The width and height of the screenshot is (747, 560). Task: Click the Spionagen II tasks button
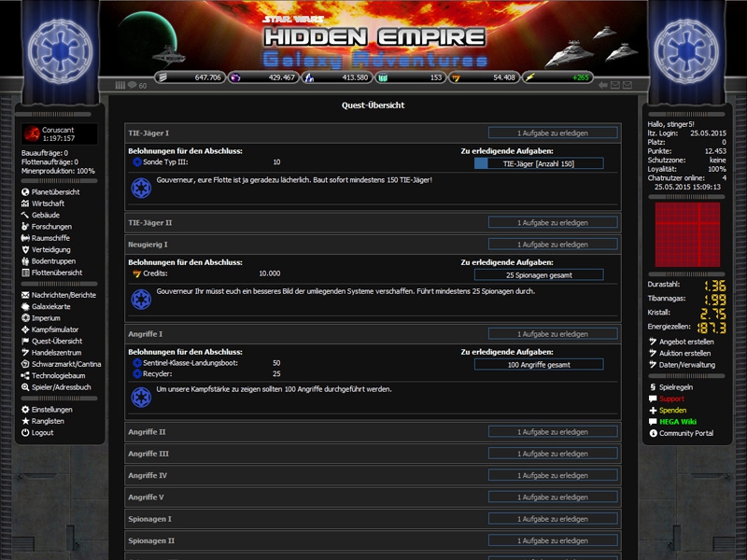click(x=553, y=541)
